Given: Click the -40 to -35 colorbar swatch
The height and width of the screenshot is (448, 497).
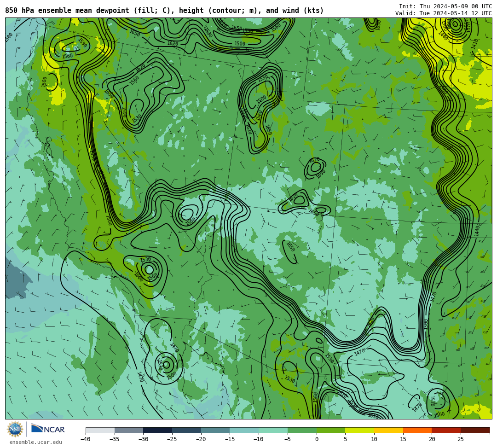Looking at the screenshot, I should tap(100, 430).
